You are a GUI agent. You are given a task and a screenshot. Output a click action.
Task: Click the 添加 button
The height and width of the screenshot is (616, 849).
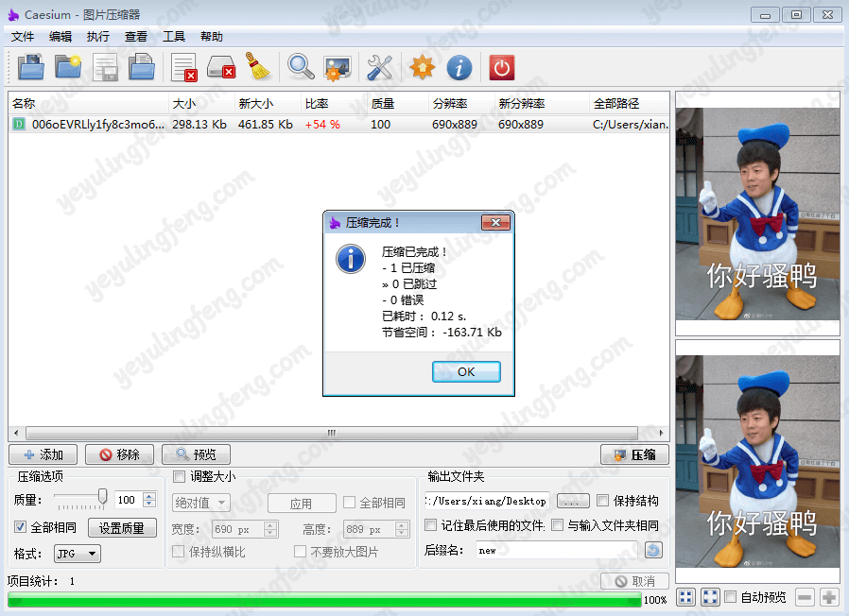pyautogui.click(x=43, y=454)
